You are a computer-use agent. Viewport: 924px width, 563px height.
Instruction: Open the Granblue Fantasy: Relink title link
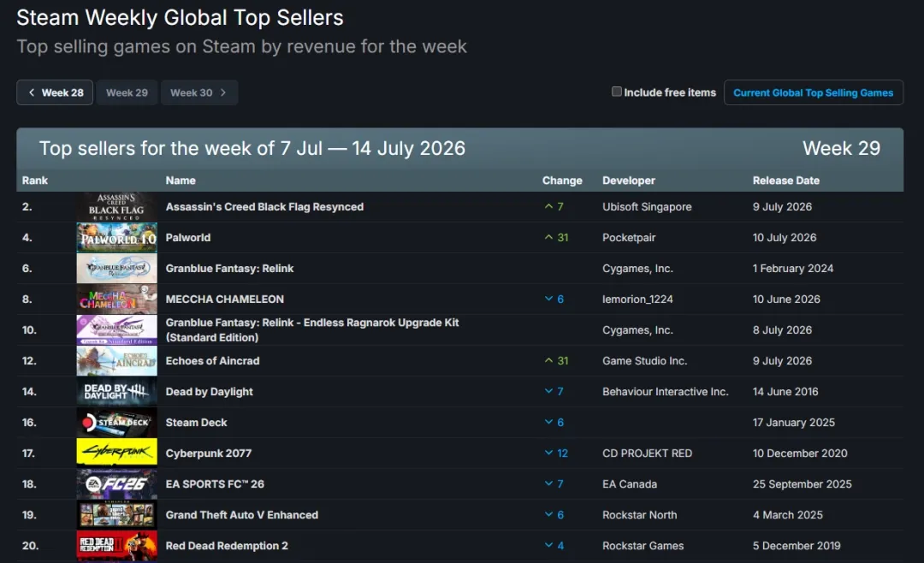229,268
